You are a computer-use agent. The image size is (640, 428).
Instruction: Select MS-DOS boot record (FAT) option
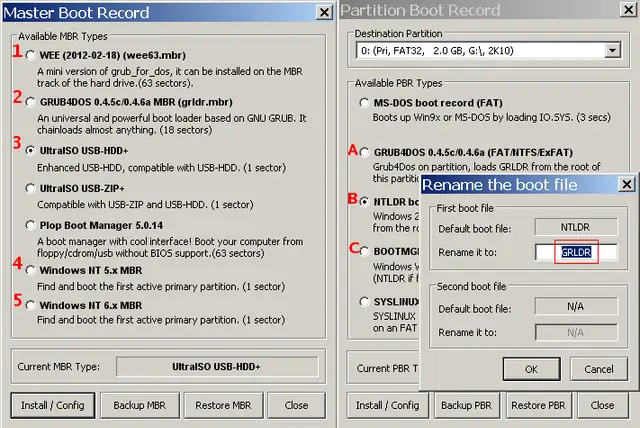(364, 102)
